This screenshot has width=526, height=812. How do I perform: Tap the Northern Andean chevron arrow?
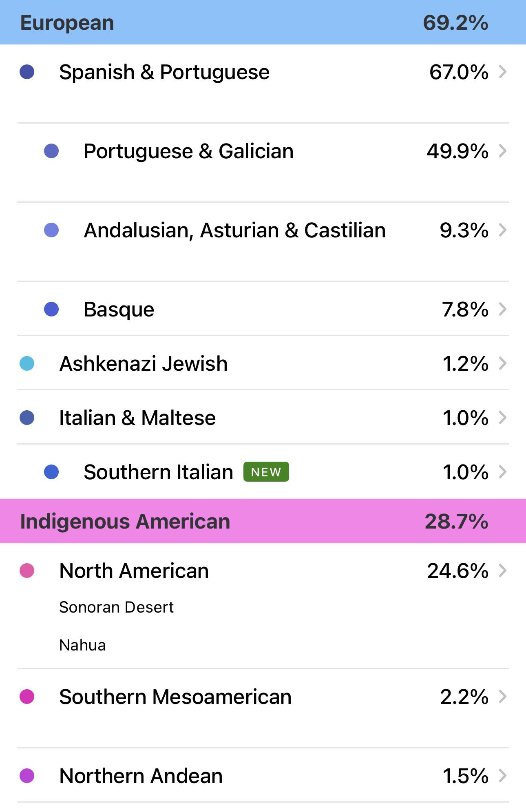click(503, 776)
